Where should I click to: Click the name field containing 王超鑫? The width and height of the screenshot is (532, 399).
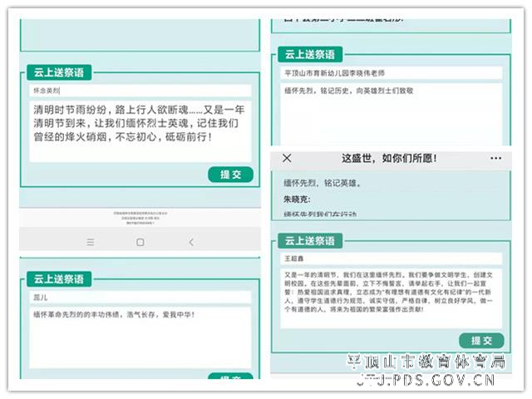tap(391, 259)
